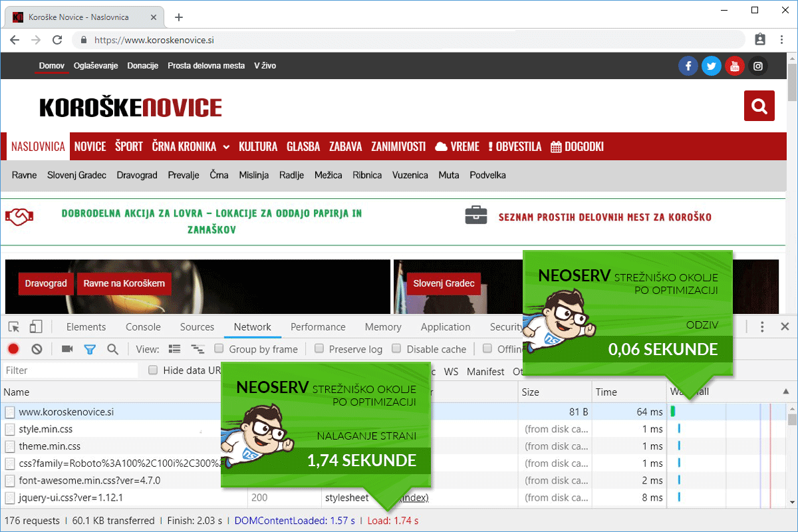
Task: Tick the Group by frame checkbox
Action: (x=219, y=348)
